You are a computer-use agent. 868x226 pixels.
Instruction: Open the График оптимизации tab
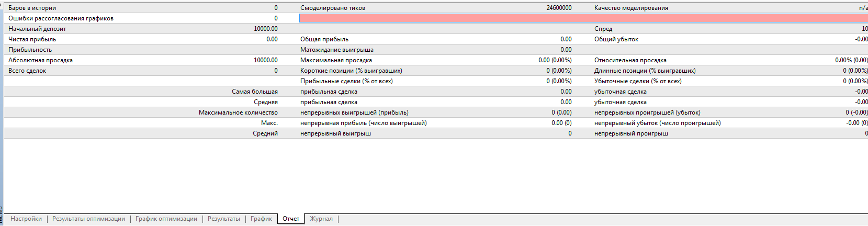(166, 219)
